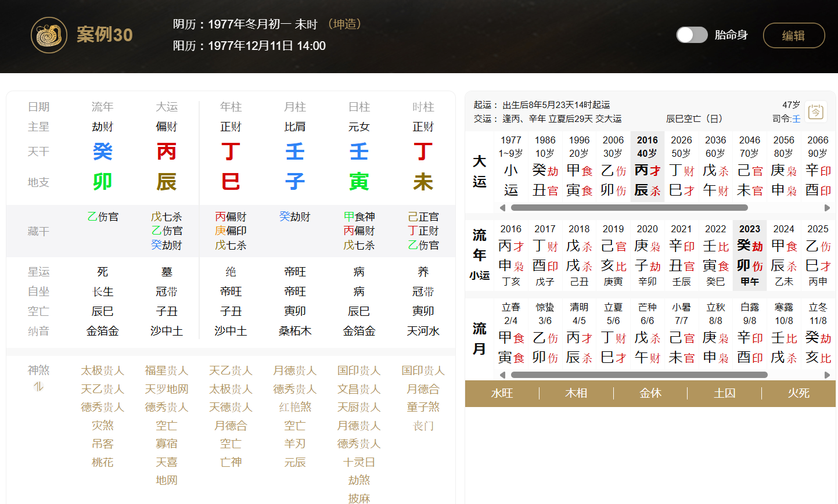Select 流年 2024 甲辰
The width and height of the screenshot is (838, 504).
783,254
